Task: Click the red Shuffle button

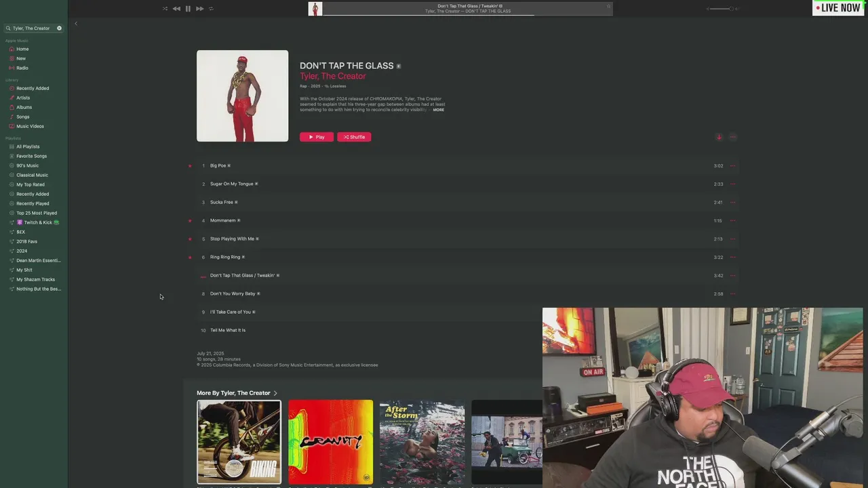Action: (x=354, y=137)
